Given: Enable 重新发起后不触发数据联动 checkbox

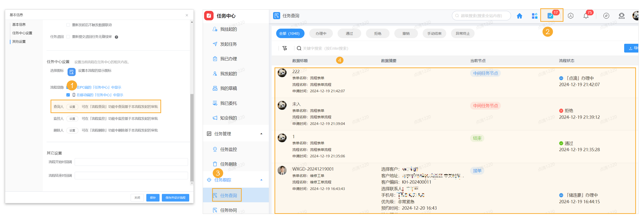Looking at the screenshot, I should (68, 25).
